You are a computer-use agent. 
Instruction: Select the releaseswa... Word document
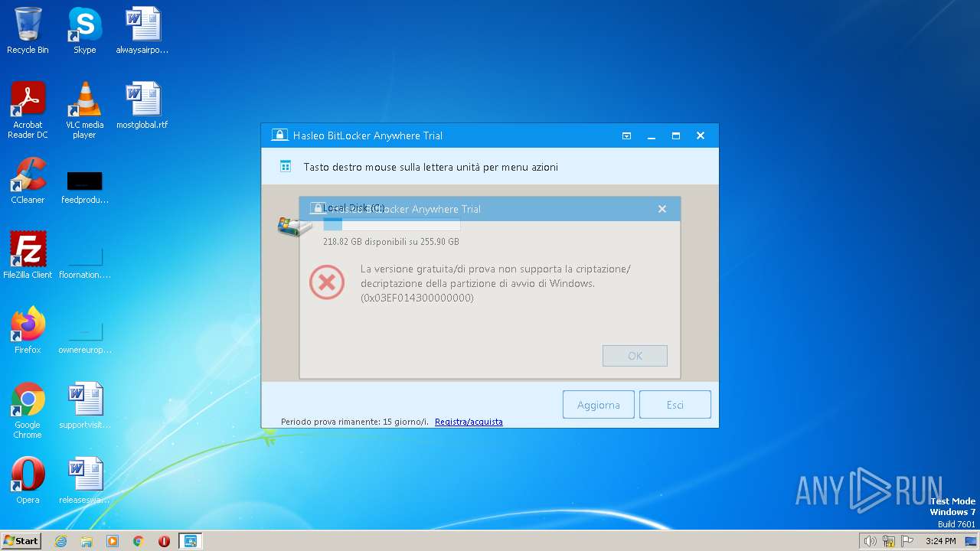(x=84, y=481)
